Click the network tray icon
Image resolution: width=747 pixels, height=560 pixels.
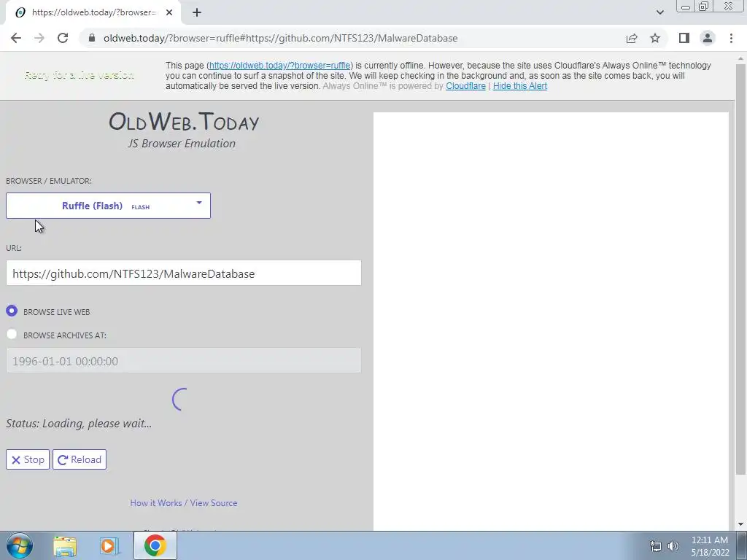coord(656,546)
